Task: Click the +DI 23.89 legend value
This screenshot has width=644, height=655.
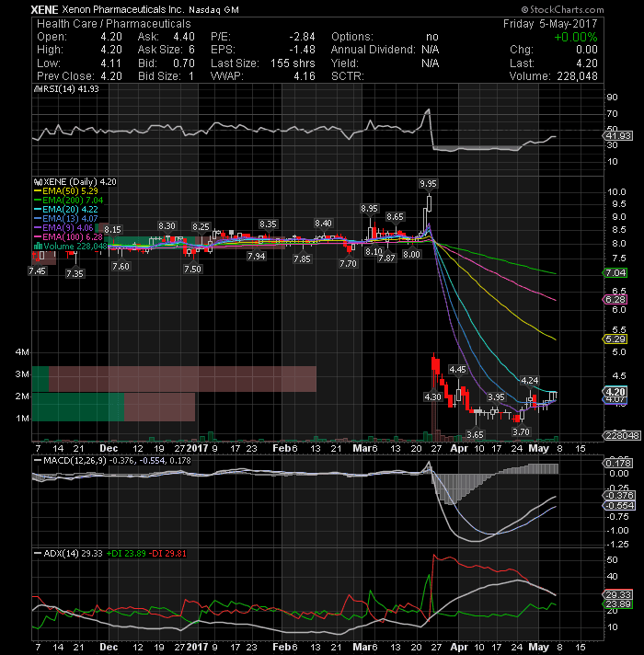Action: coord(126,553)
